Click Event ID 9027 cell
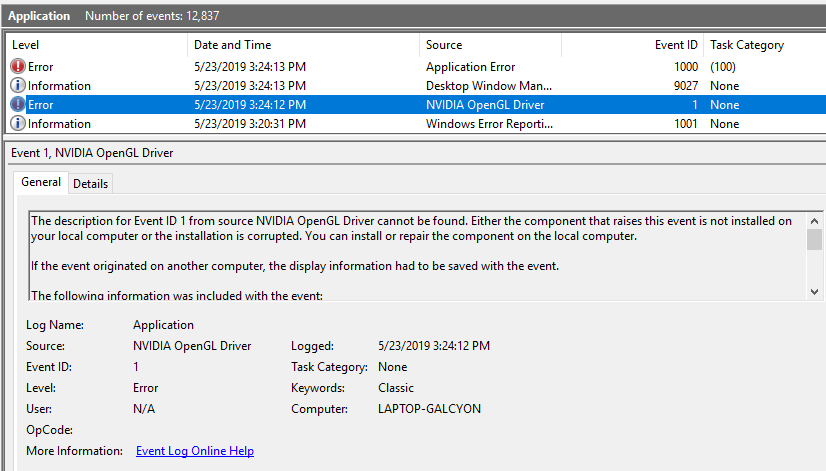Viewport: 826px width, 471px height. point(686,86)
